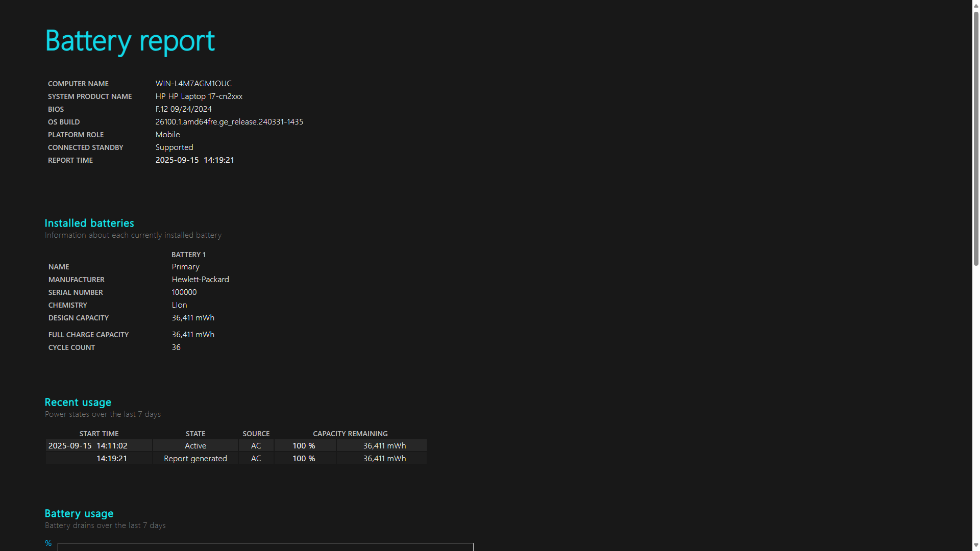Screen dimensions: 980x551
Task: Select the Recent usage heading
Action: point(78,402)
